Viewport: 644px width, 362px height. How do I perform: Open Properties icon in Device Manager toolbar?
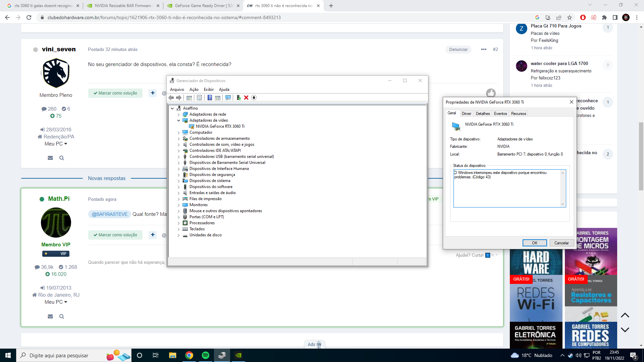tap(199, 98)
